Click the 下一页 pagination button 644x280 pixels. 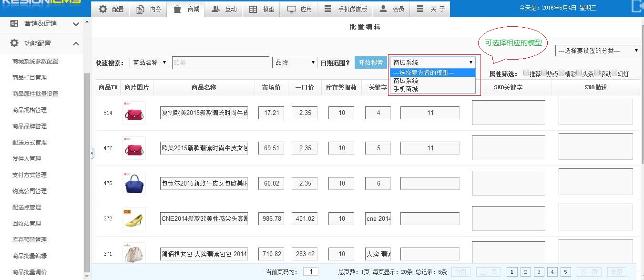click(x=589, y=272)
